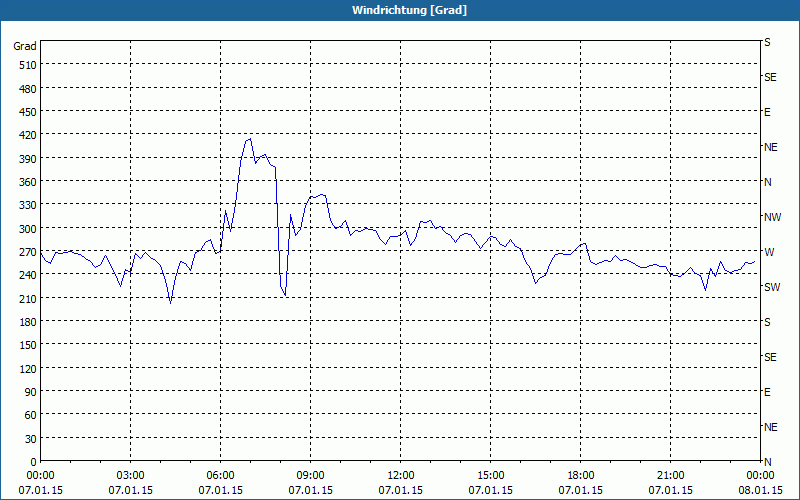This screenshot has width=800, height=500.
Task: Click the 150 degree axis label
Action: 28,346
